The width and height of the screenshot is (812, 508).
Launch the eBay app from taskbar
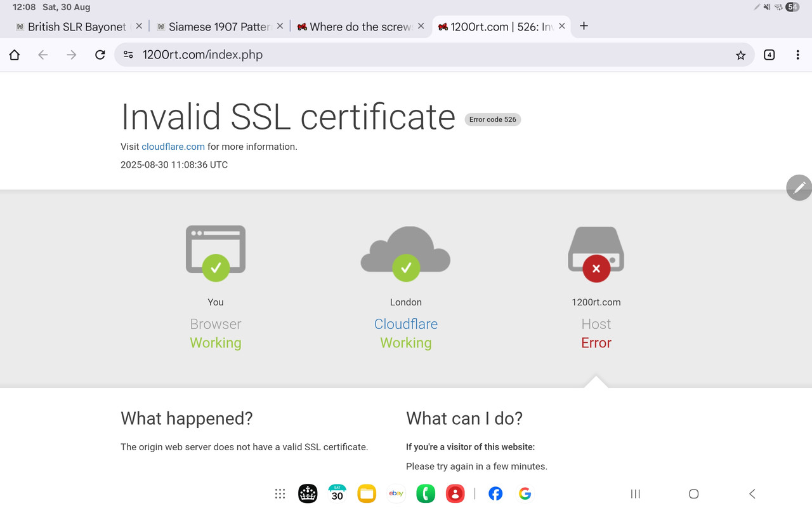396,493
